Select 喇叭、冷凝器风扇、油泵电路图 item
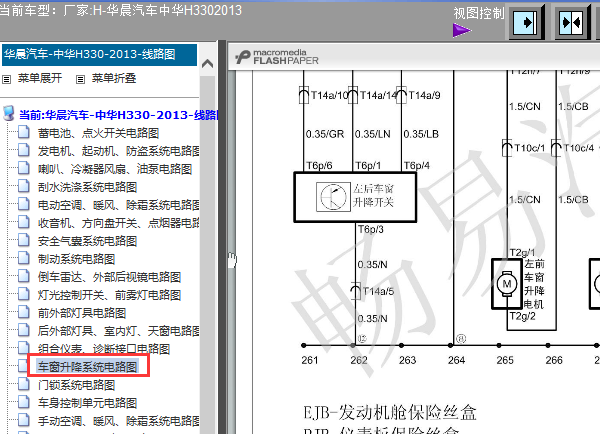The height and width of the screenshot is (434, 600). coord(115,169)
